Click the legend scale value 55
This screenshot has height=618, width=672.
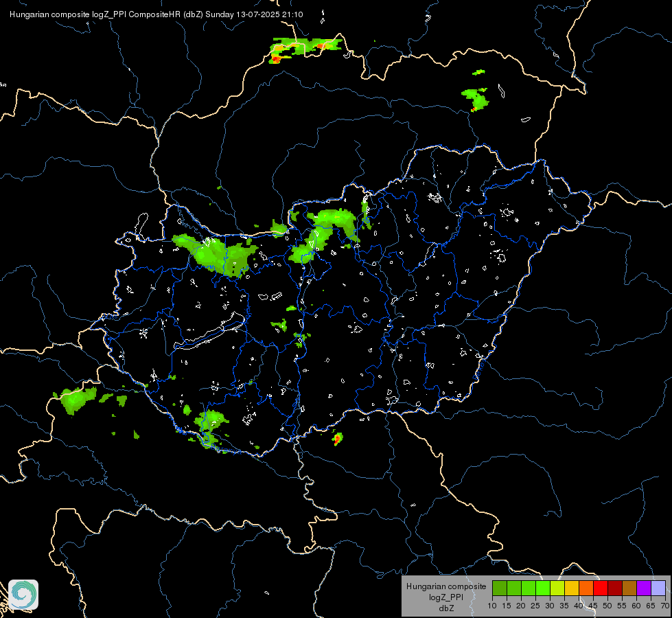622,606
